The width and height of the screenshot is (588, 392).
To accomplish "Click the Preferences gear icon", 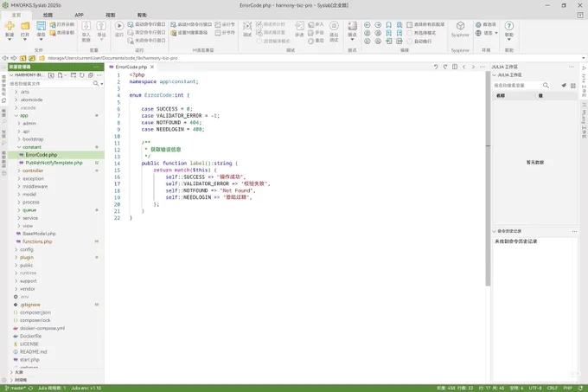I will point(478,24).
